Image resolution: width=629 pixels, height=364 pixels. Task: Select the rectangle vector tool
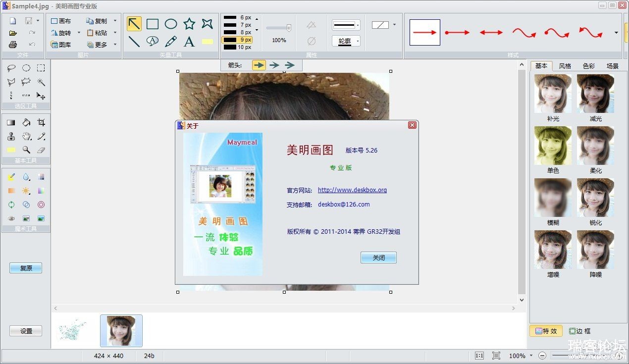[153, 24]
